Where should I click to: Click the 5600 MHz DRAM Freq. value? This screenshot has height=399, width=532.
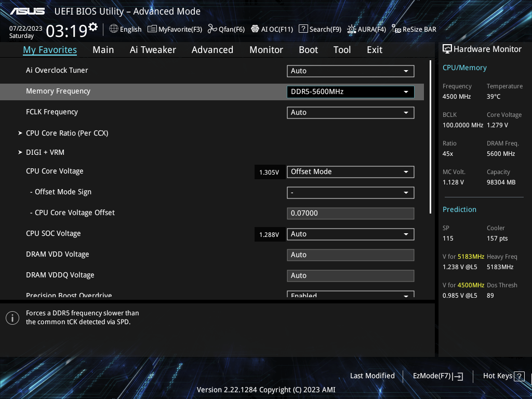pos(501,154)
